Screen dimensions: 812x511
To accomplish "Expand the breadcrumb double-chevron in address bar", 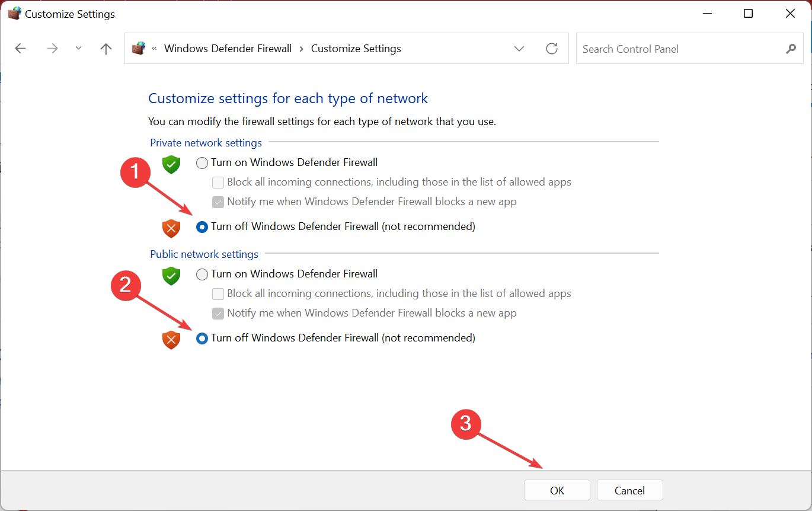I will tap(154, 49).
